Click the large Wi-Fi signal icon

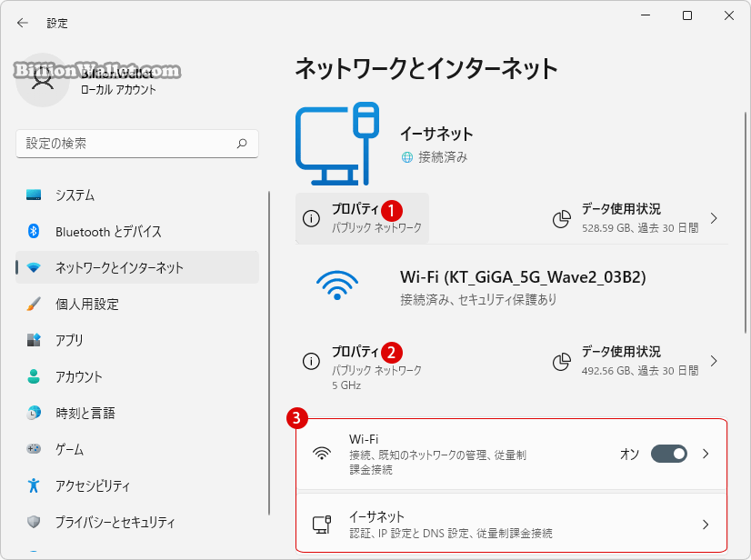click(337, 285)
